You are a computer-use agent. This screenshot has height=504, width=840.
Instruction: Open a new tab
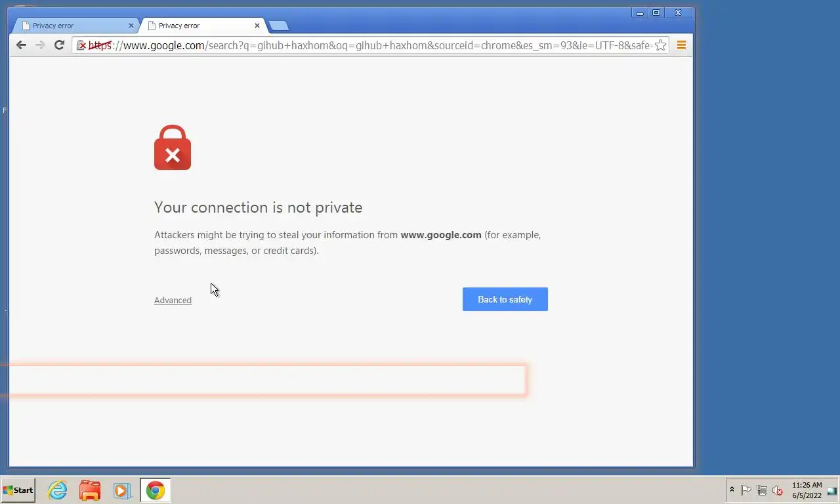279,26
